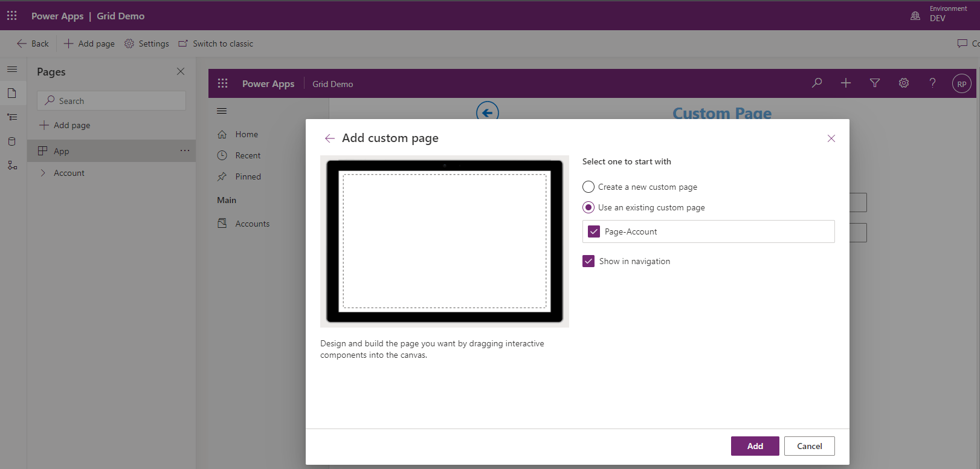
Task: Open the Comments icon in command bar
Action: [962, 44]
